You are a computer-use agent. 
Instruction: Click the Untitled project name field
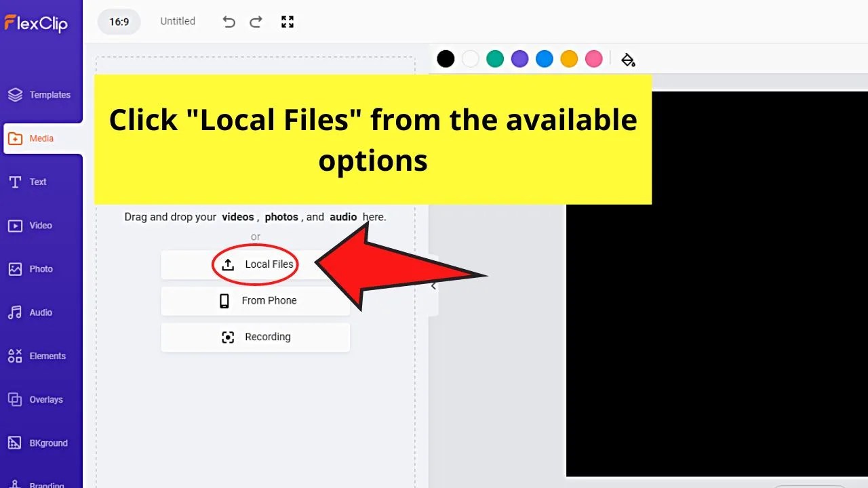177,21
